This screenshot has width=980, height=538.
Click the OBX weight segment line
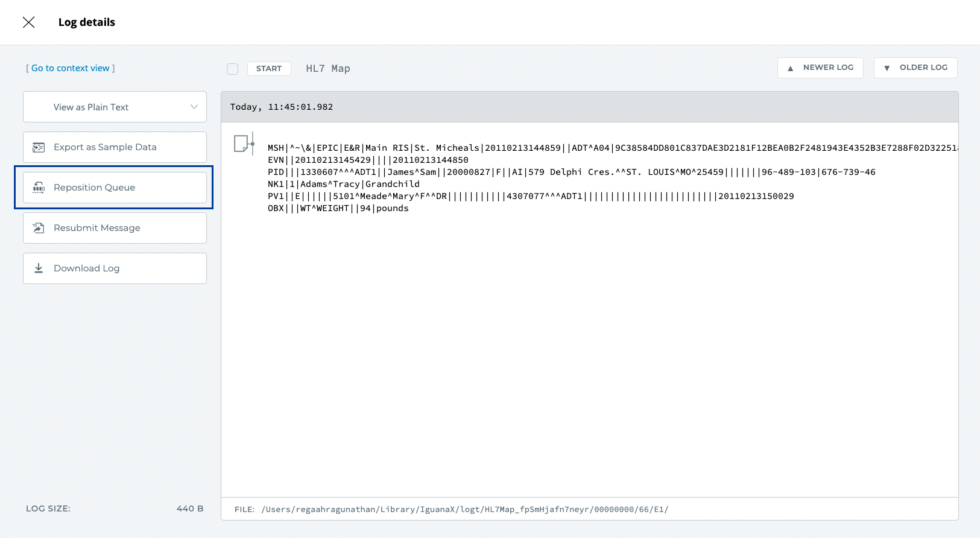pos(338,208)
